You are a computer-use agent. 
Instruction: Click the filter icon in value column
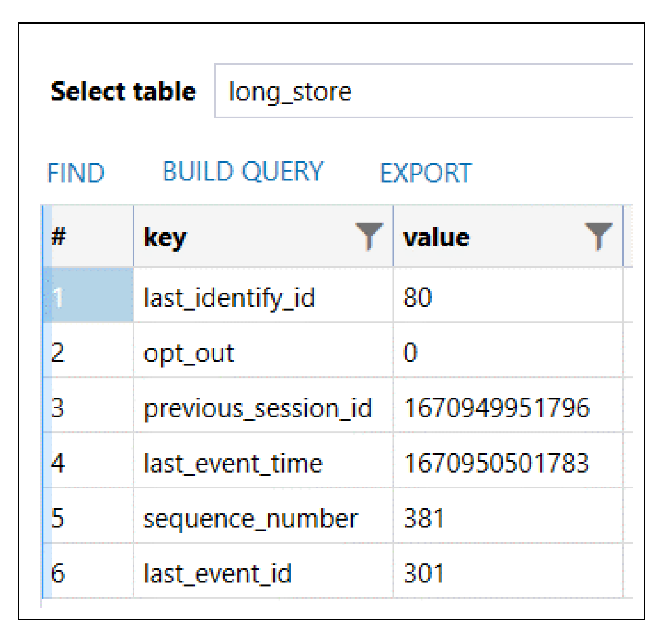coord(598,236)
